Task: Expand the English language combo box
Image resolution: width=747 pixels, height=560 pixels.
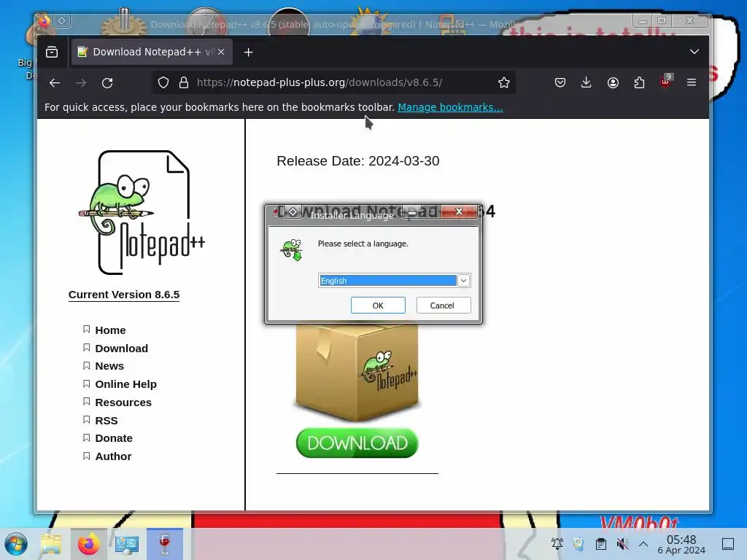Action: (x=463, y=281)
